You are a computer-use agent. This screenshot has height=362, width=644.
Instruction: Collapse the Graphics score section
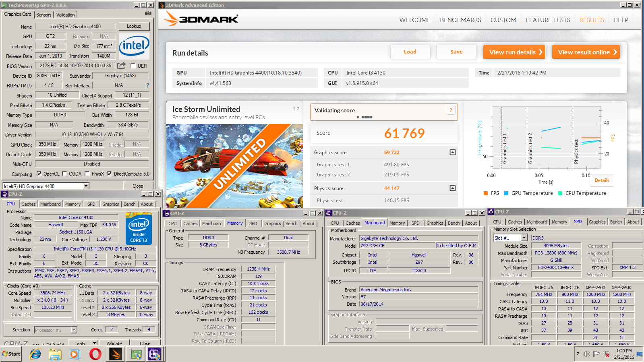453,152
